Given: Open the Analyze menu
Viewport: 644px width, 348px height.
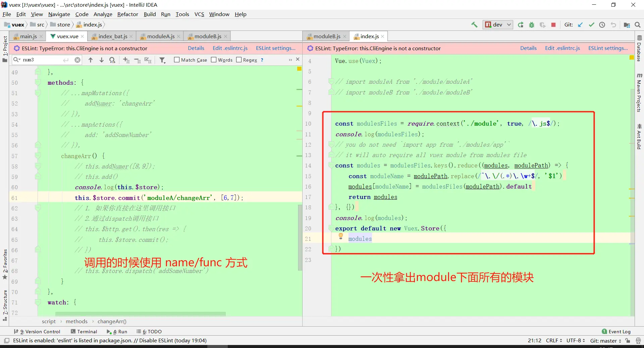Looking at the screenshot, I should pyautogui.click(x=103, y=14).
